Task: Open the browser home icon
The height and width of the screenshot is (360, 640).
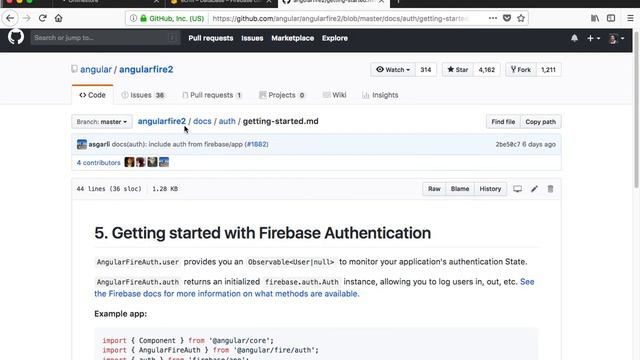Action: coord(58,18)
